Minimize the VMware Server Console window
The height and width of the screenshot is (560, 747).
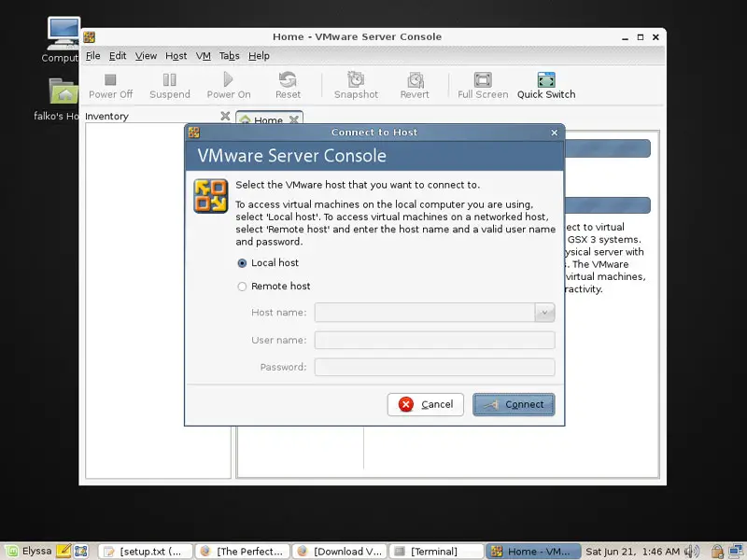click(x=625, y=37)
